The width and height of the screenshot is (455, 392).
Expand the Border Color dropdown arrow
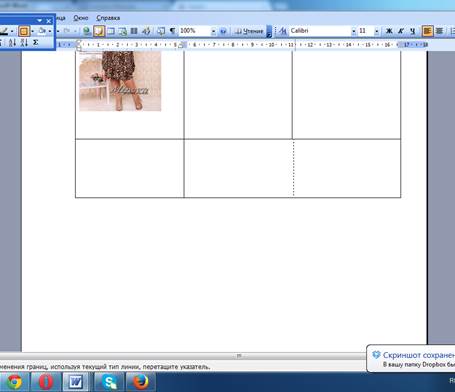pyautogui.click(x=12, y=31)
